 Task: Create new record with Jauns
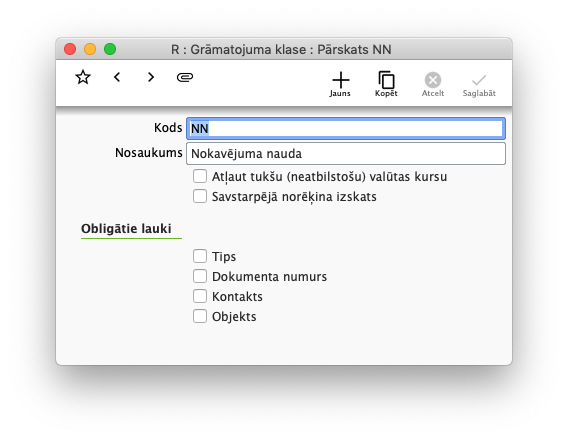click(340, 84)
